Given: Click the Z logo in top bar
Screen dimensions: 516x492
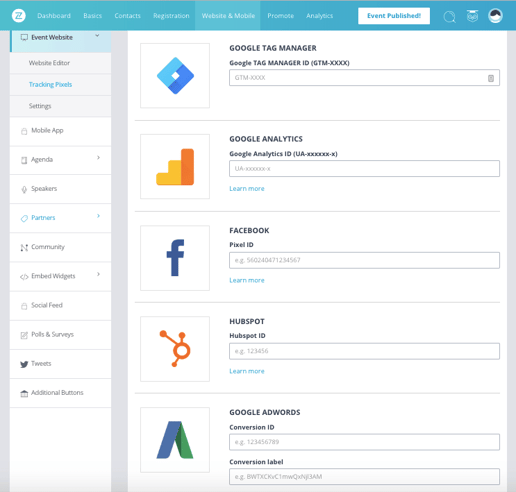Looking at the screenshot, I should (x=19, y=15).
